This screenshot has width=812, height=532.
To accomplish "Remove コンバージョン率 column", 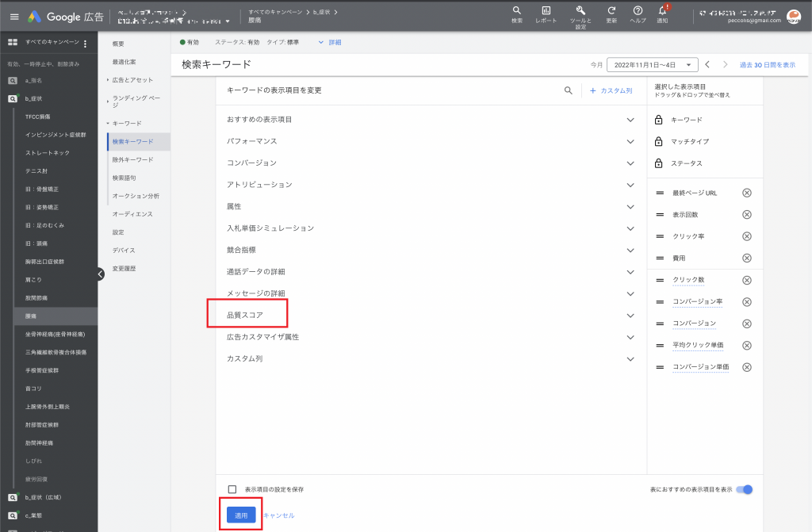I will click(x=747, y=302).
